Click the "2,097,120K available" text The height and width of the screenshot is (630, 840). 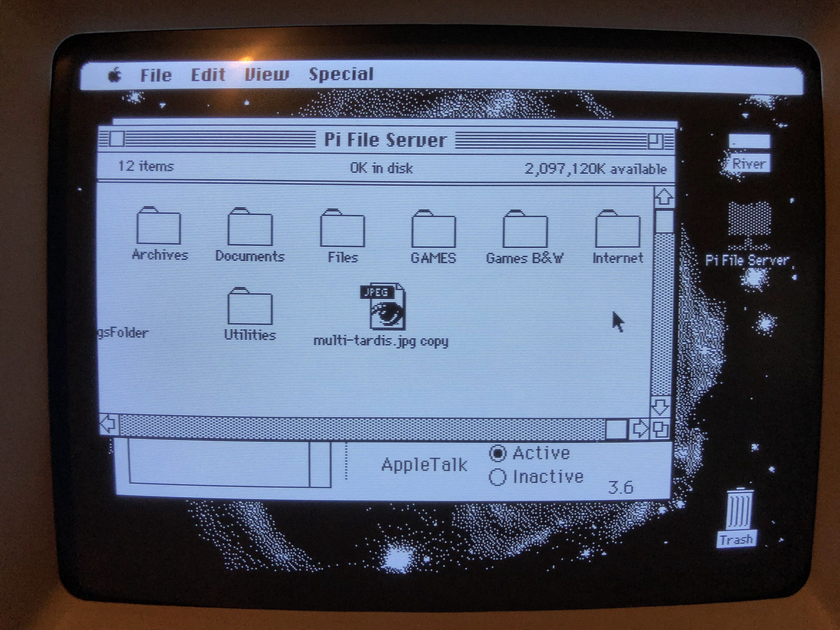tap(596, 169)
